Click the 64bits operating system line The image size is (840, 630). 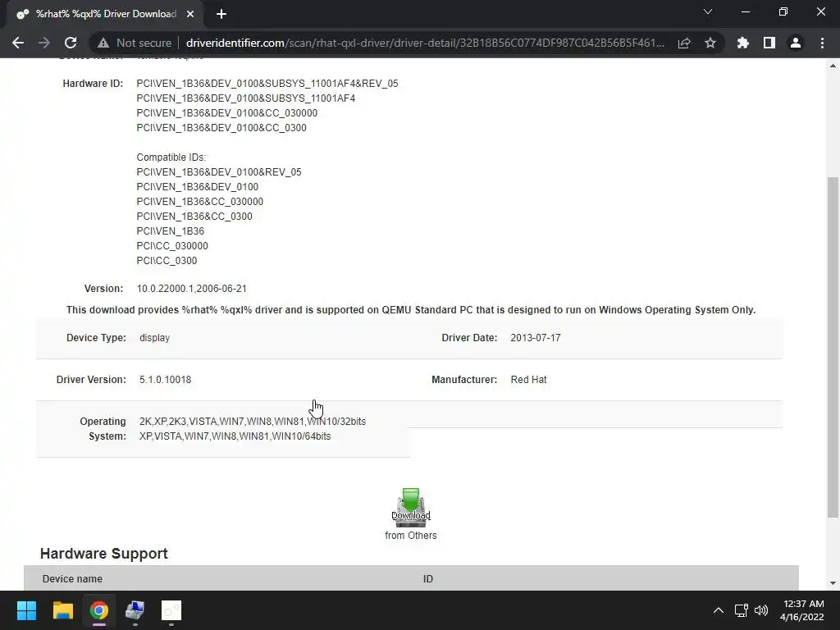(x=235, y=436)
